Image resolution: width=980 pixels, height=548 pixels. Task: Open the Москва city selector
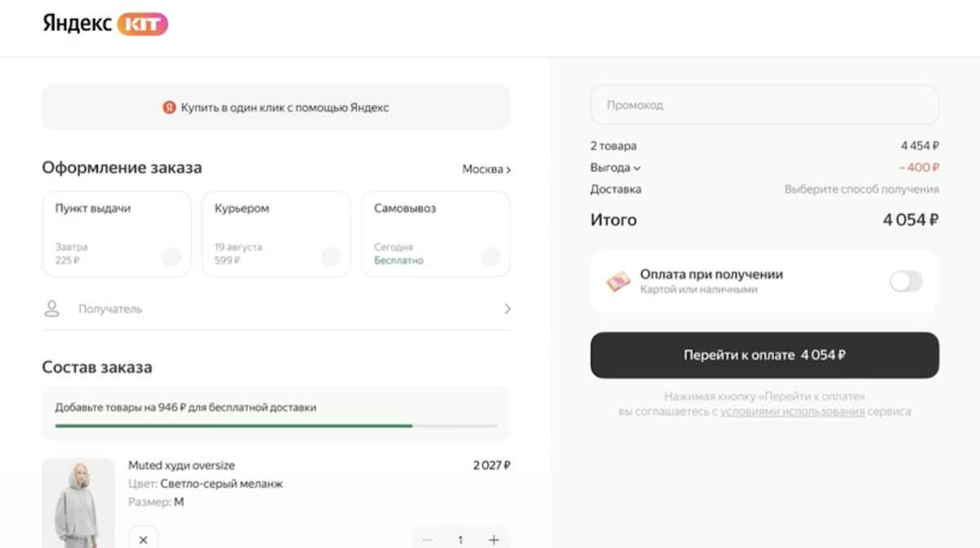point(486,170)
